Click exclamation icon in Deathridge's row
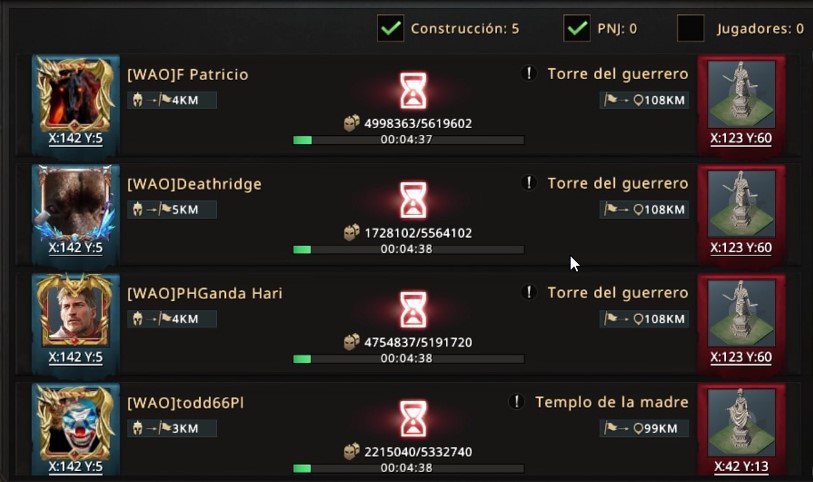 point(529,183)
